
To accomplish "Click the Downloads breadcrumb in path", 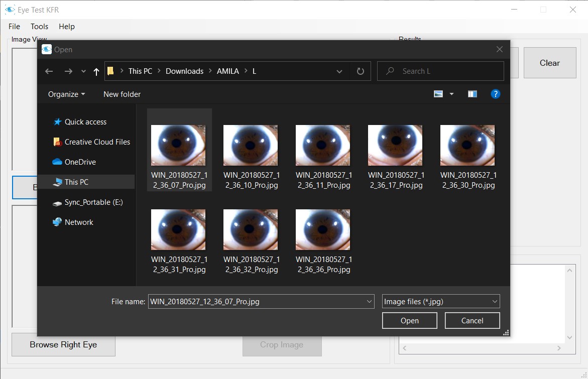I will pos(184,71).
